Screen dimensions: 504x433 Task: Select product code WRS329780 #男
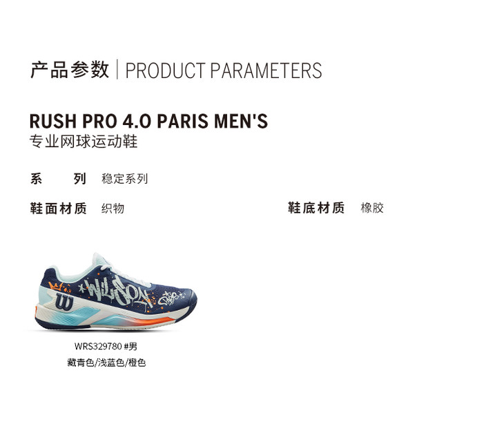pos(106,346)
